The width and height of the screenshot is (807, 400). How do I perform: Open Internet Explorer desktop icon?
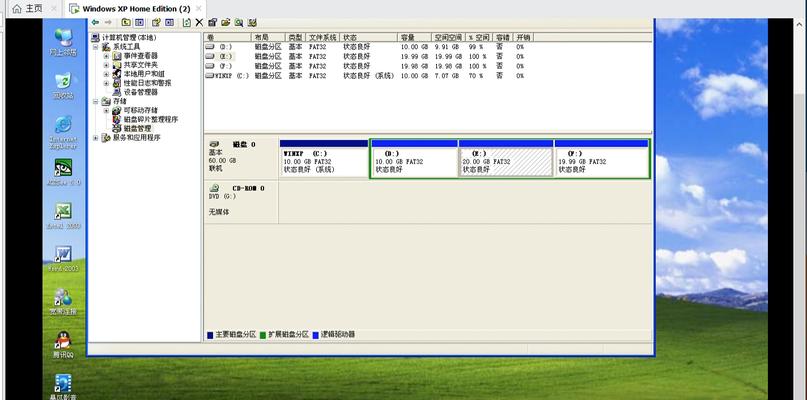pyautogui.click(x=63, y=132)
